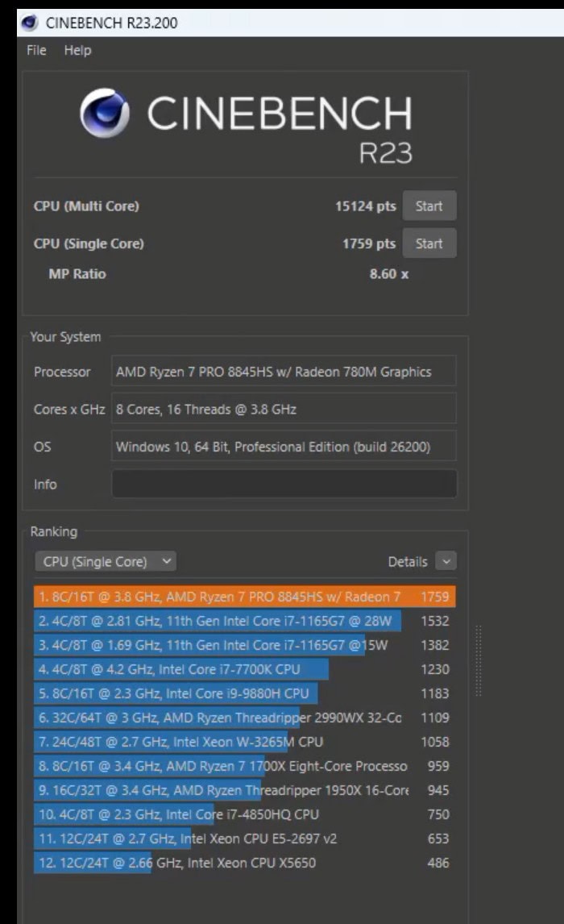Open the CPU (Single Core) ranking dropdown
The image size is (564, 924).
click(105, 561)
